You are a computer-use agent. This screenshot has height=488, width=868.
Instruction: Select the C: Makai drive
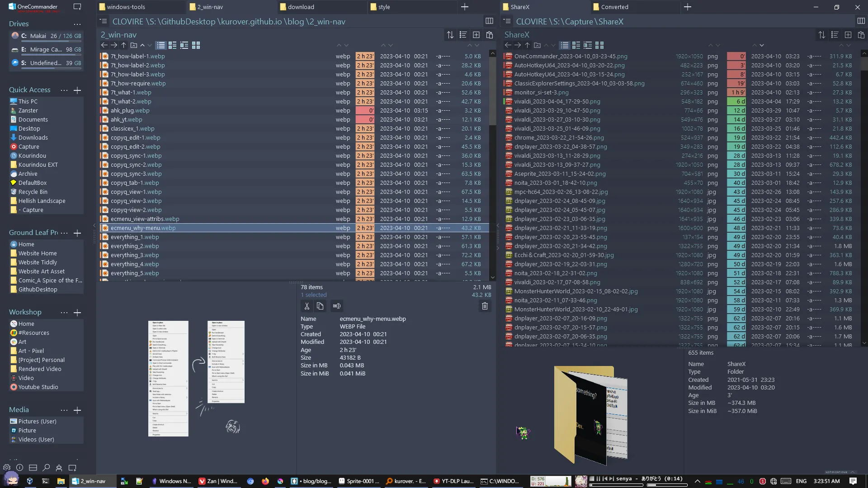(46, 36)
